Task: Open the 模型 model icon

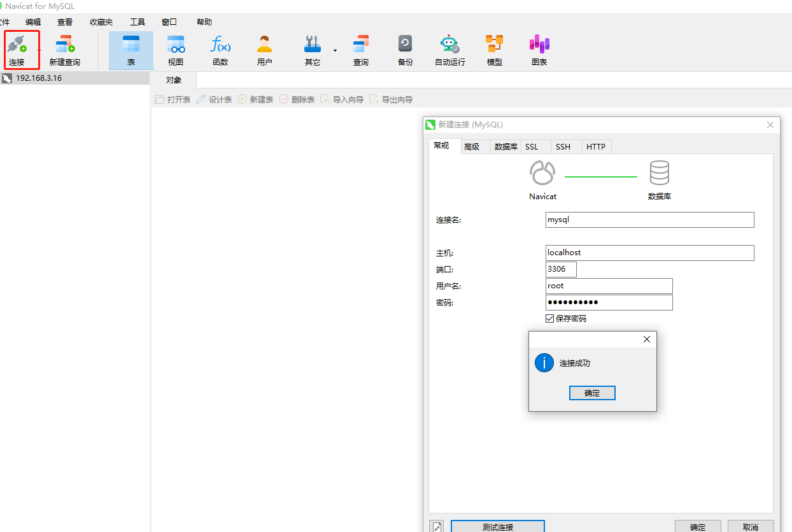Action: (495, 50)
